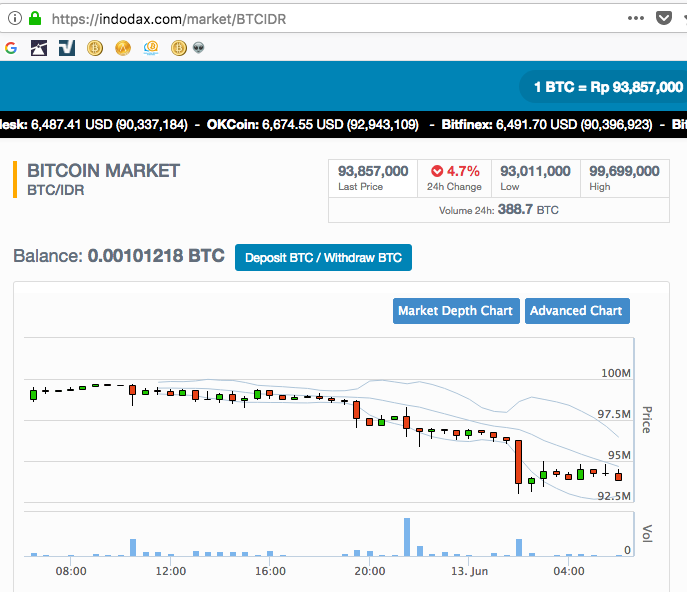This screenshot has width=687, height=592.
Task: Click the tallest volume bar after 20:00
Action: tap(407, 537)
